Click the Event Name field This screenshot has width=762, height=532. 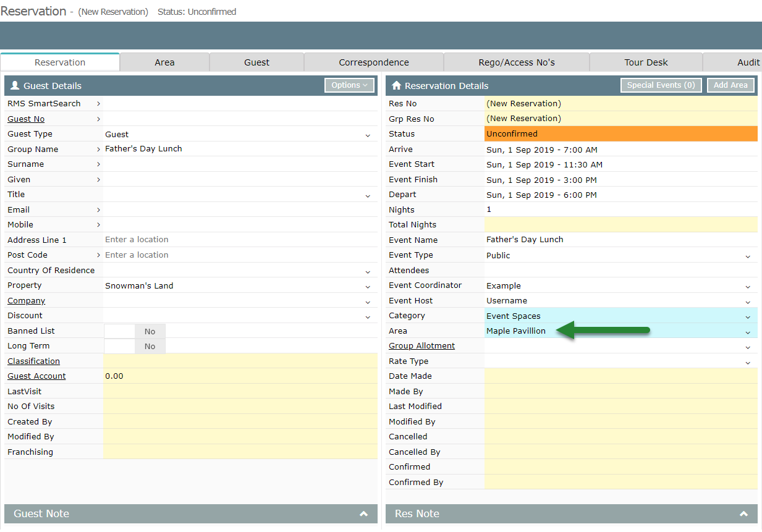click(x=620, y=240)
